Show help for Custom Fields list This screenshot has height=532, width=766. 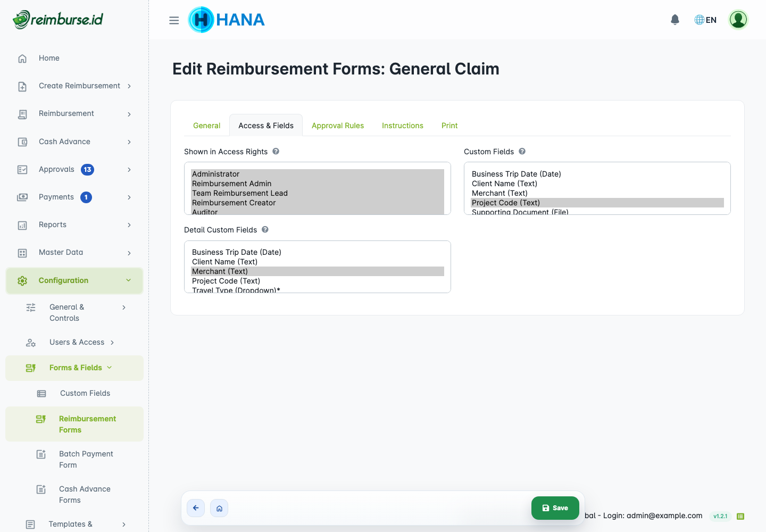[522, 151]
